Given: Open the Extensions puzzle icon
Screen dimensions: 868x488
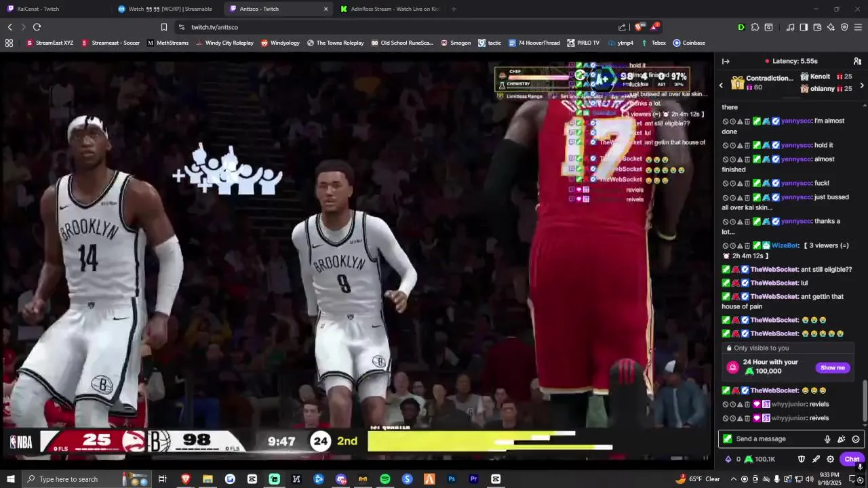Looking at the screenshot, I should 755,27.
